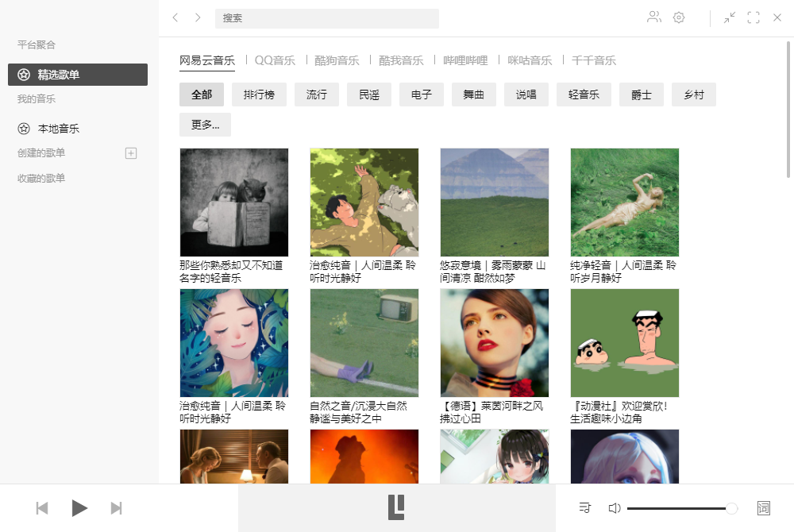Click the vertical scrollbar thumb

(x=788, y=110)
